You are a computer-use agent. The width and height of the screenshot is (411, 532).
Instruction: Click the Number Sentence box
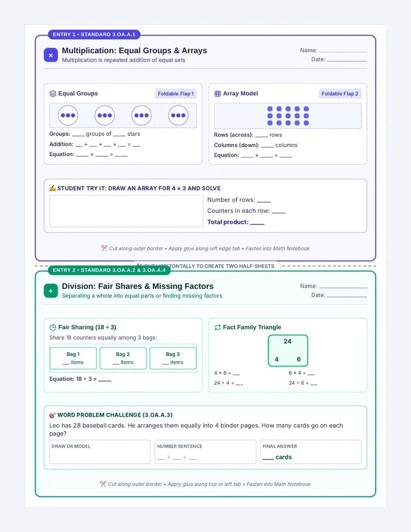205,452
